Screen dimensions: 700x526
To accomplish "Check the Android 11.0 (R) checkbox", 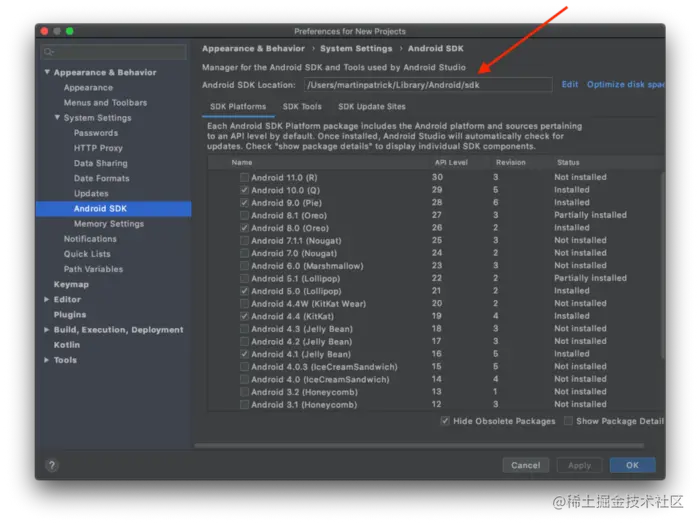I will pos(244,177).
